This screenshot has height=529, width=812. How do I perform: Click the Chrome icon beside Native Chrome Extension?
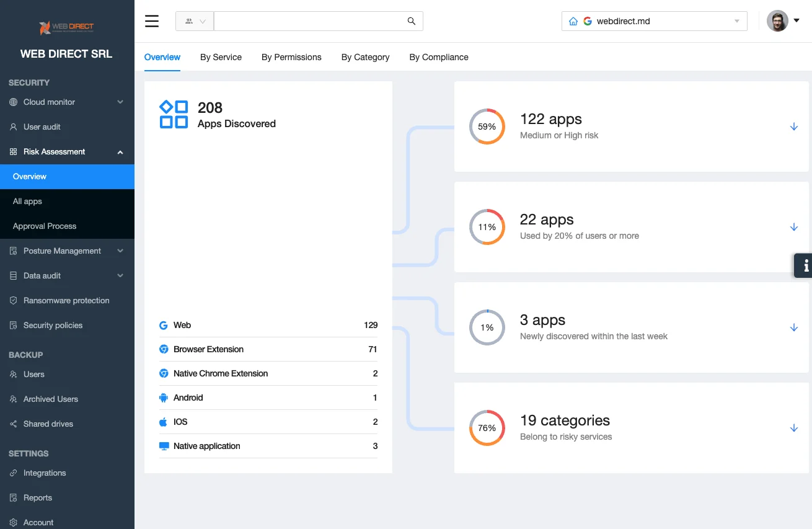tap(164, 373)
